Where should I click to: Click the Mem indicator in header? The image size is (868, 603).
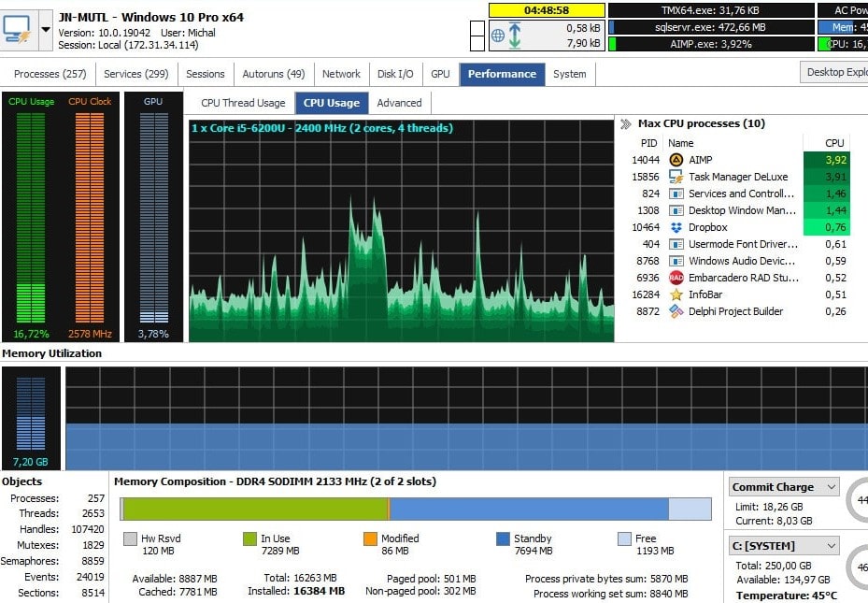843,27
